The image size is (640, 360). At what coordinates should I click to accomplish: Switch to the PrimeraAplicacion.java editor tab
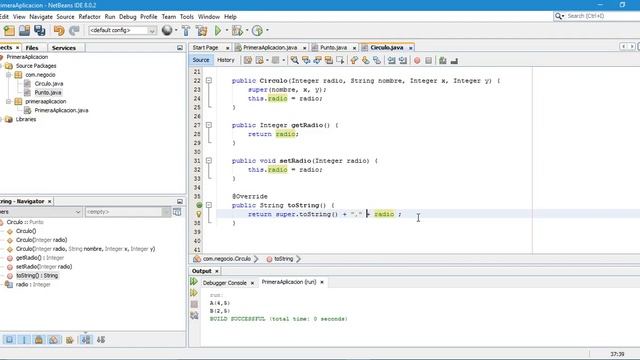click(x=270, y=48)
